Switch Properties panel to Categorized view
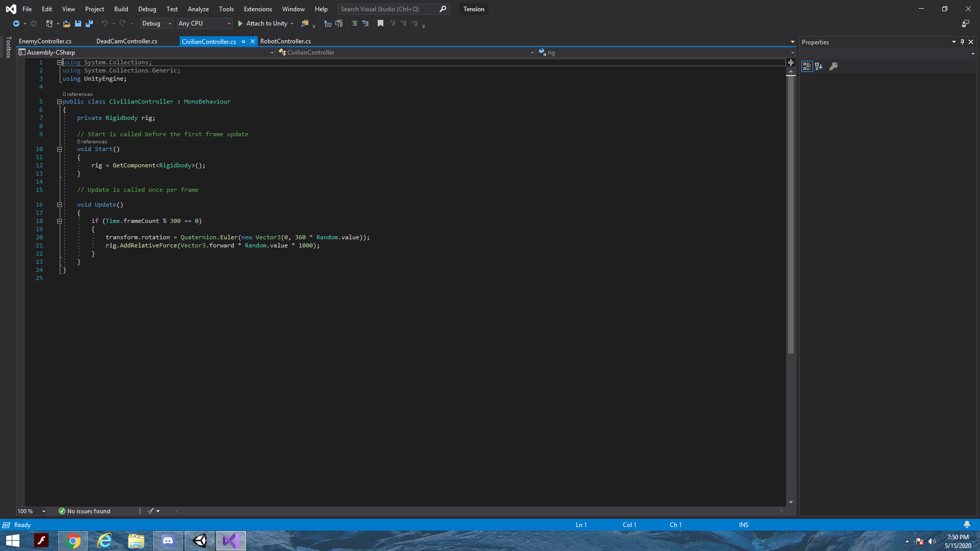Image resolution: width=980 pixels, height=551 pixels. point(807,66)
